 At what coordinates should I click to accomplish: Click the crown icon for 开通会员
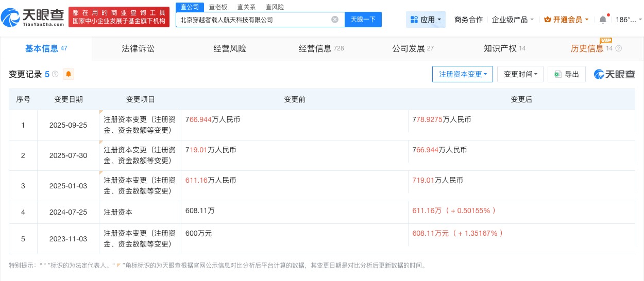[x=548, y=20]
